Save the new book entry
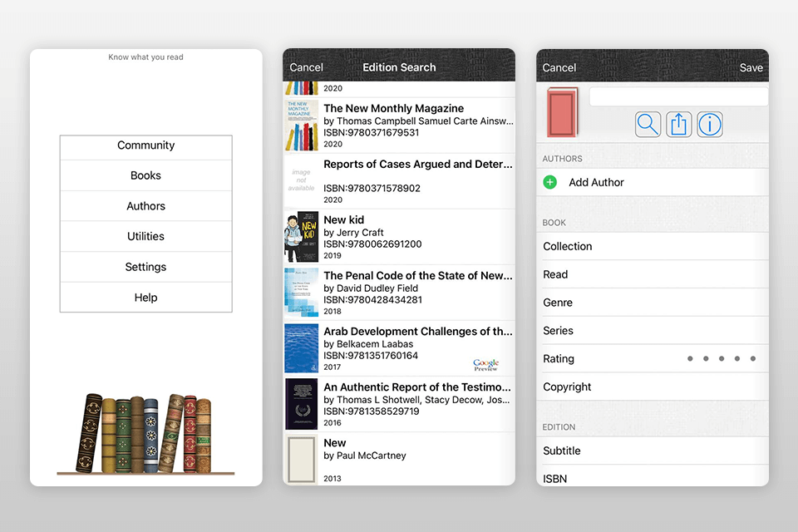Image resolution: width=798 pixels, height=532 pixels. 751,67
